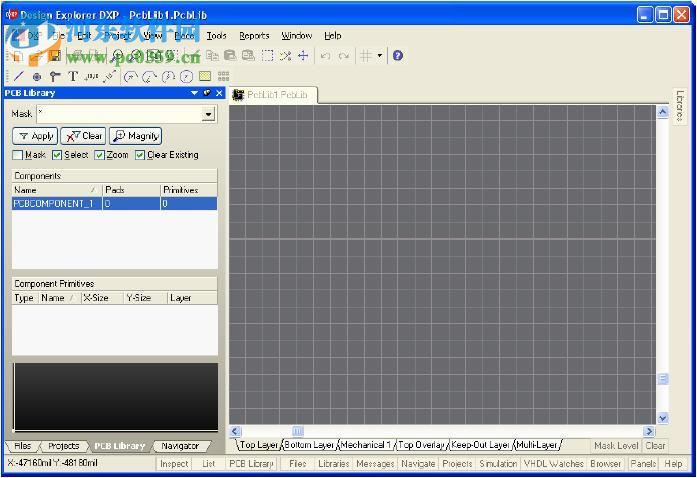Click the Help question mark icon
The width and height of the screenshot is (697, 478).
click(398, 56)
